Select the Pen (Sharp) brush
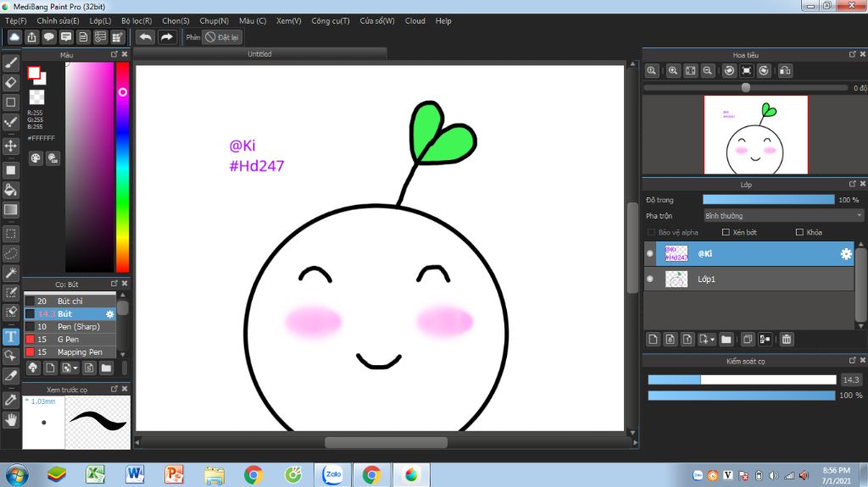The height and width of the screenshot is (487, 868). click(70, 327)
